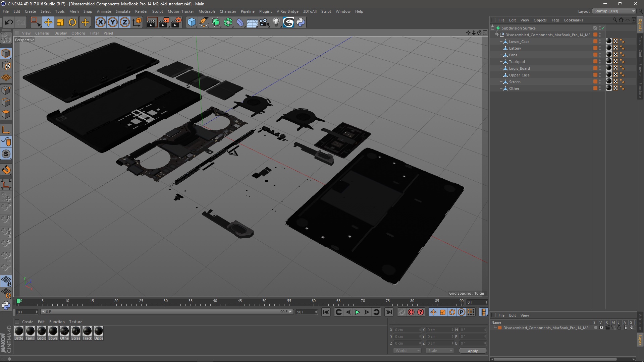Select the Move tool in toolbar
Image resolution: width=644 pixels, height=362 pixels.
pyautogui.click(x=48, y=22)
